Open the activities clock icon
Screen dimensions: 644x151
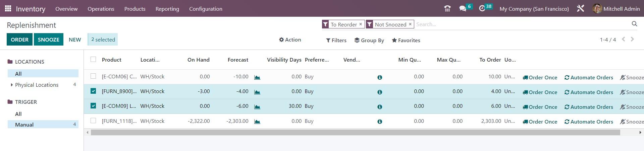click(482, 9)
